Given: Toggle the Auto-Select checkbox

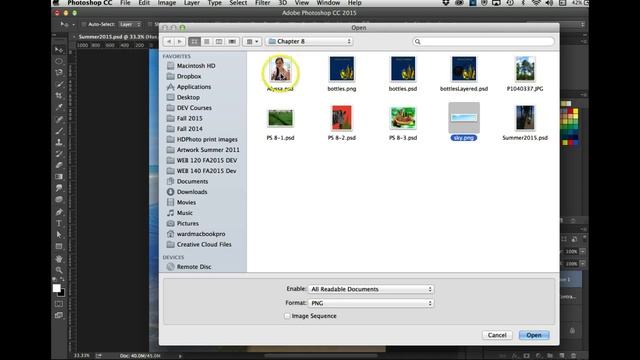Looking at the screenshot, I should point(84,24).
